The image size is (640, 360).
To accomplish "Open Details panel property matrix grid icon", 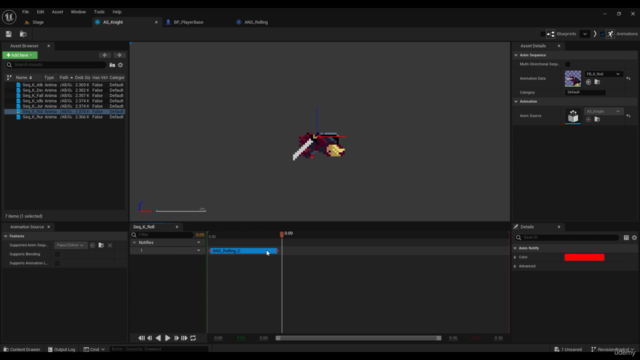I will pos(626,238).
